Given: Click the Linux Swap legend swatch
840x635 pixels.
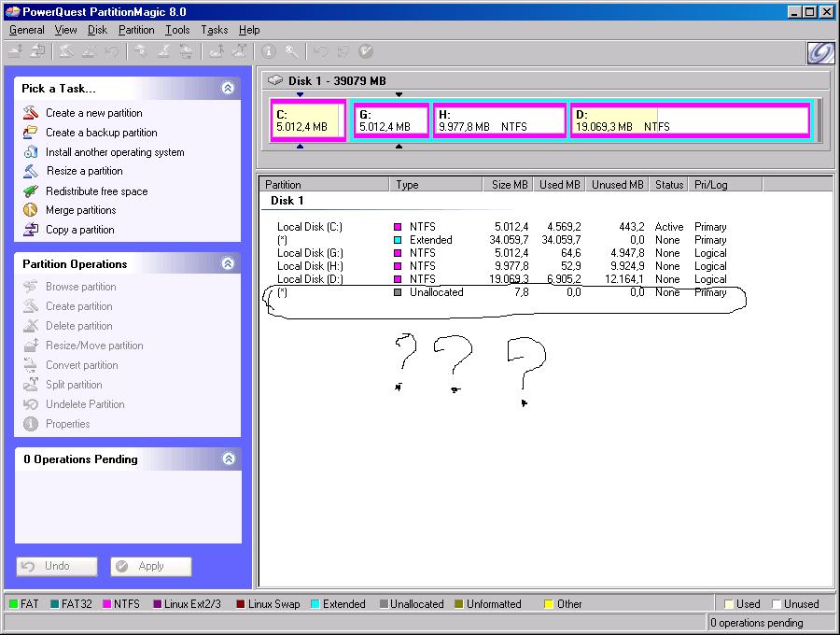Looking at the screenshot, I should point(241,604).
